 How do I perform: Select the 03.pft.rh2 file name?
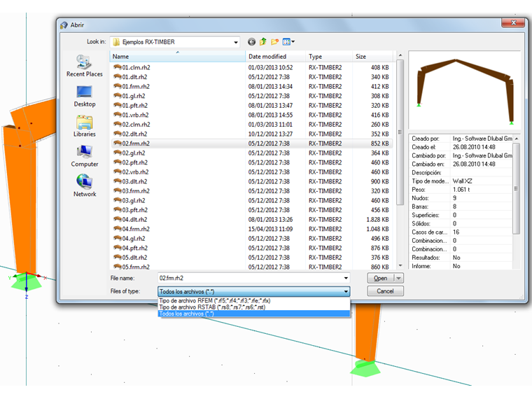134,210
